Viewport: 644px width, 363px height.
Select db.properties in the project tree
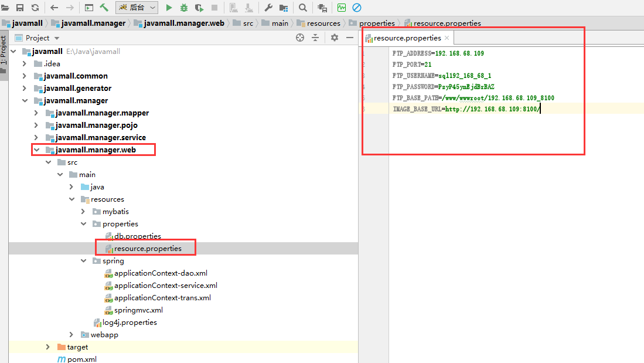137,236
